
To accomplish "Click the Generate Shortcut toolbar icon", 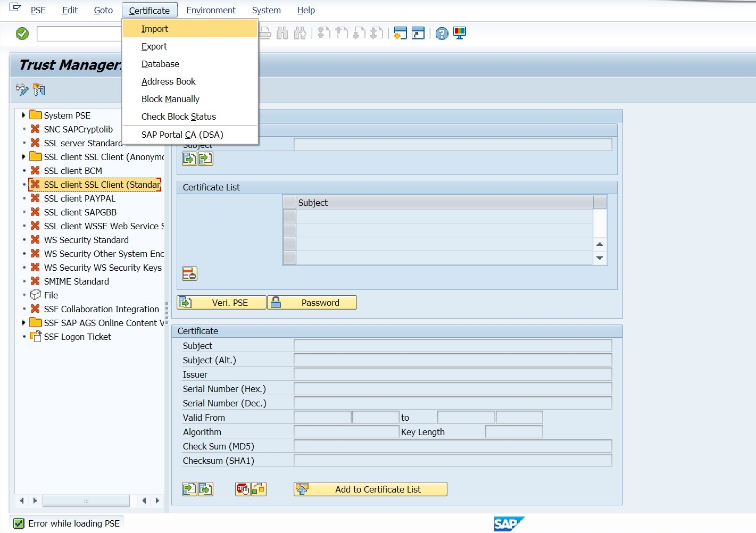I will [418, 33].
